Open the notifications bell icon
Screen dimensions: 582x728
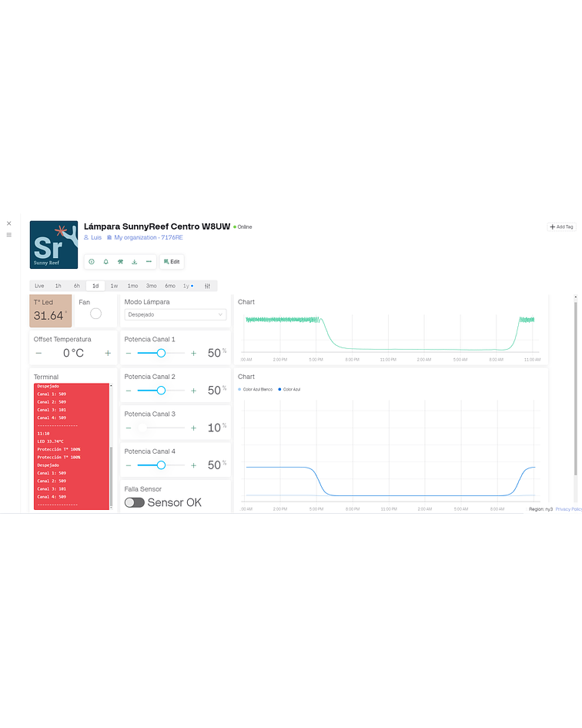[105, 262]
